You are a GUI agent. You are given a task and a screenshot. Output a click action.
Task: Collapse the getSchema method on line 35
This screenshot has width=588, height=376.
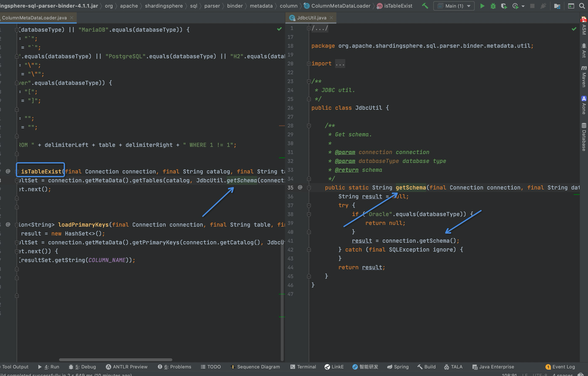coord(309,188)
